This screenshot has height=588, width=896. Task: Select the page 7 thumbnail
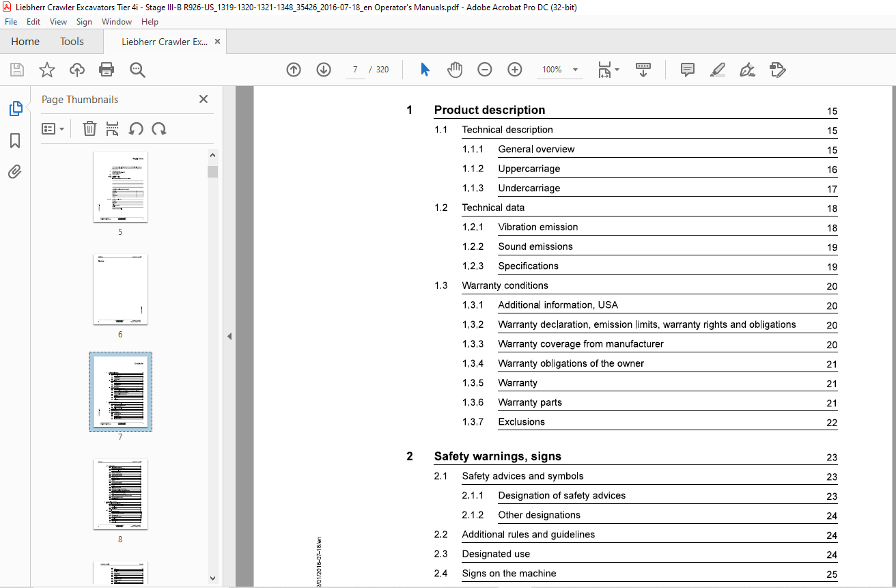[120, 391]
